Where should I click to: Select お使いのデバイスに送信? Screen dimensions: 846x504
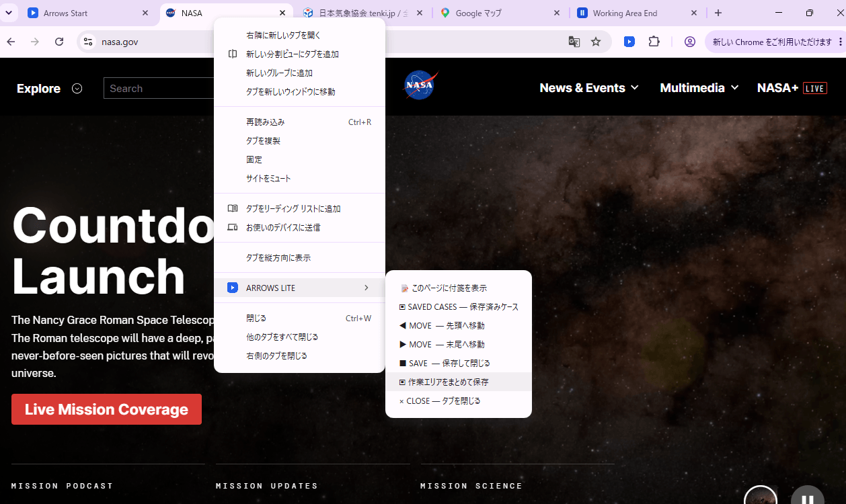coord(299,227)
